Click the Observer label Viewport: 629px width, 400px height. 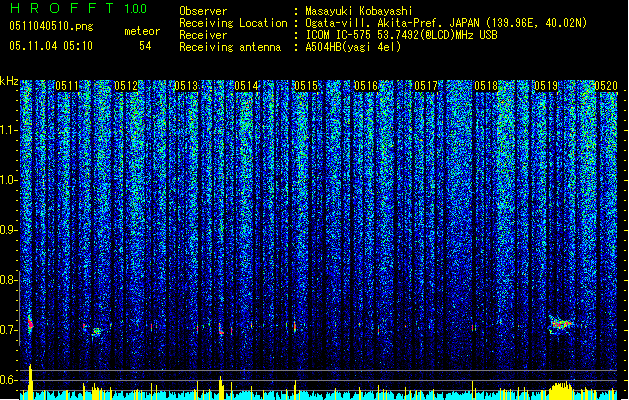tap(203, 11)
